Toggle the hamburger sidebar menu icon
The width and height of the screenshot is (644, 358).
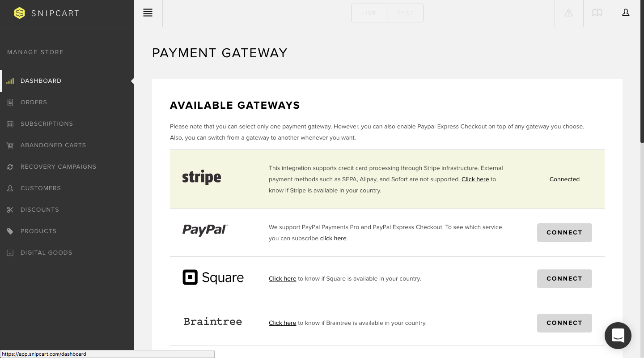(148, 13)
